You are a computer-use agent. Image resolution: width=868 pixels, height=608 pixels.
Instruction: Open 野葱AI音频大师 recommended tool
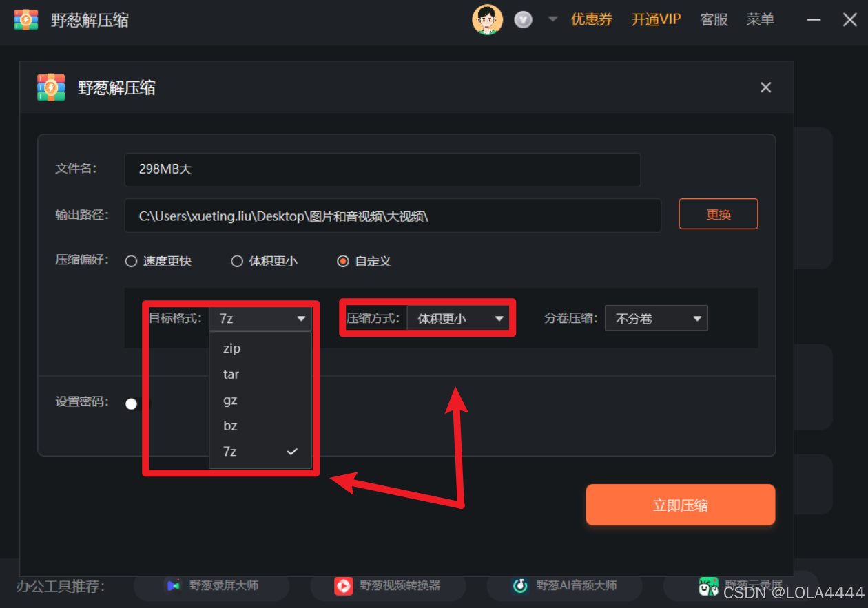tap(565, 585)
